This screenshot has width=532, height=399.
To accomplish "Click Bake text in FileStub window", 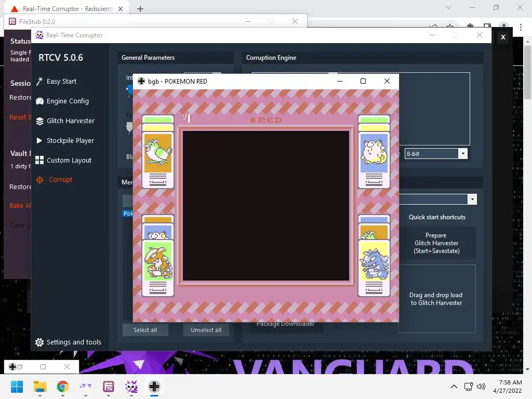I will click(20, 205).
